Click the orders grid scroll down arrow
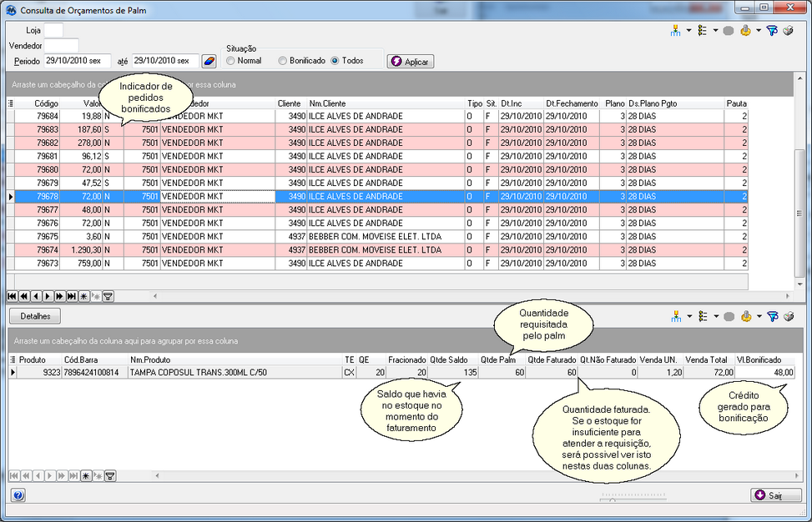The height and width of the screenshot is (522, 812). pyautogui.click(x=800, y=284)
